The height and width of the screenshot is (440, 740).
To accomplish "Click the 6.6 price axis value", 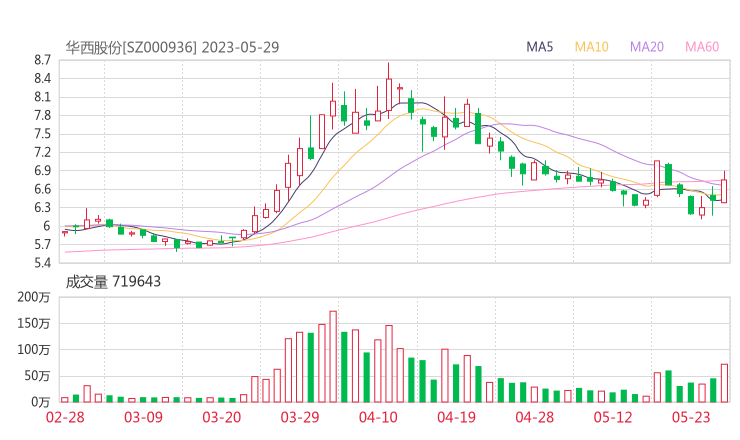I will tap(42, 189).
